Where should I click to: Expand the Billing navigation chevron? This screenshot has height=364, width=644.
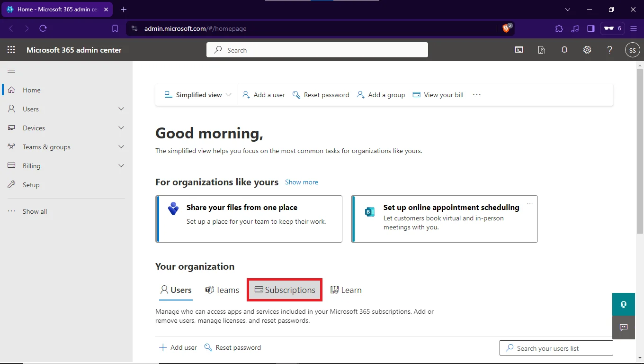click(x=121, y=166)
